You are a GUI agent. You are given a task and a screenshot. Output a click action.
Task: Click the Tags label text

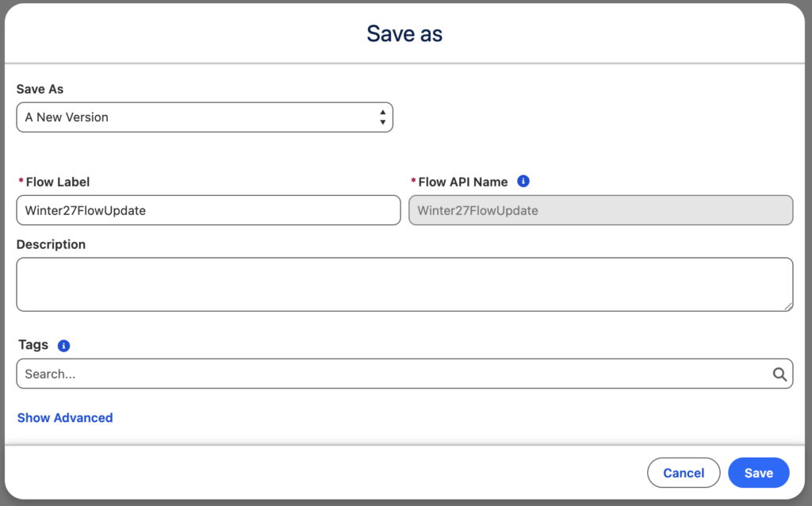pos(33,345)
